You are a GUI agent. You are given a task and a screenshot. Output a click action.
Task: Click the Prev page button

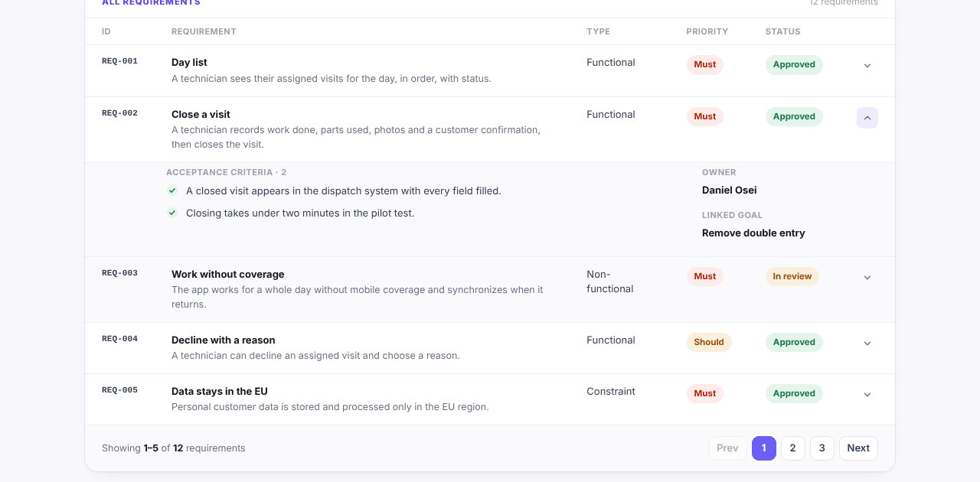(x=727, y=448)
